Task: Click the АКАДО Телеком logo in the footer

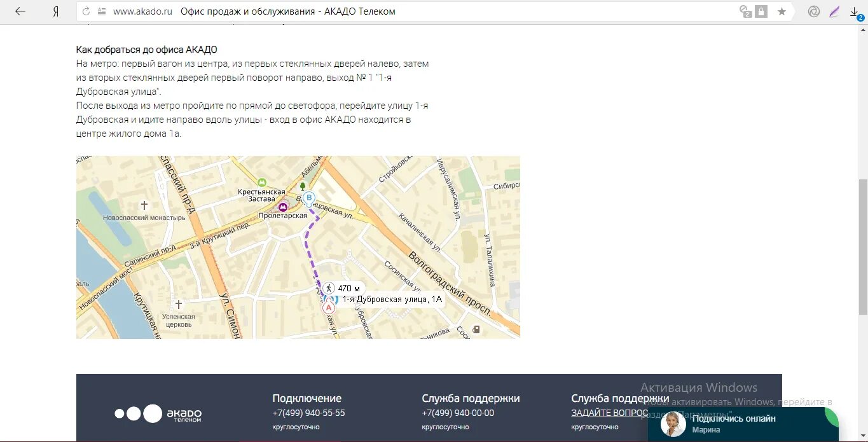Action: 158,413
